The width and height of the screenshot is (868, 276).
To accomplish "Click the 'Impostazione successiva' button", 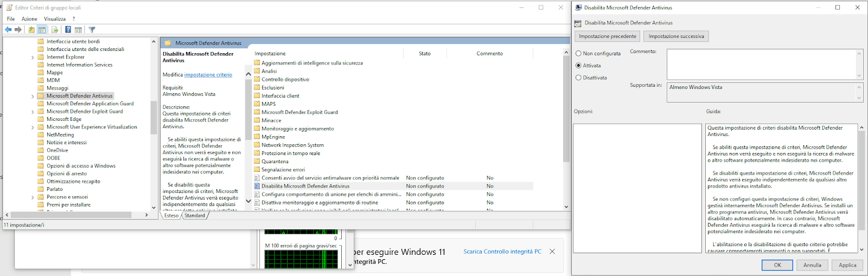I will point(676,36).
